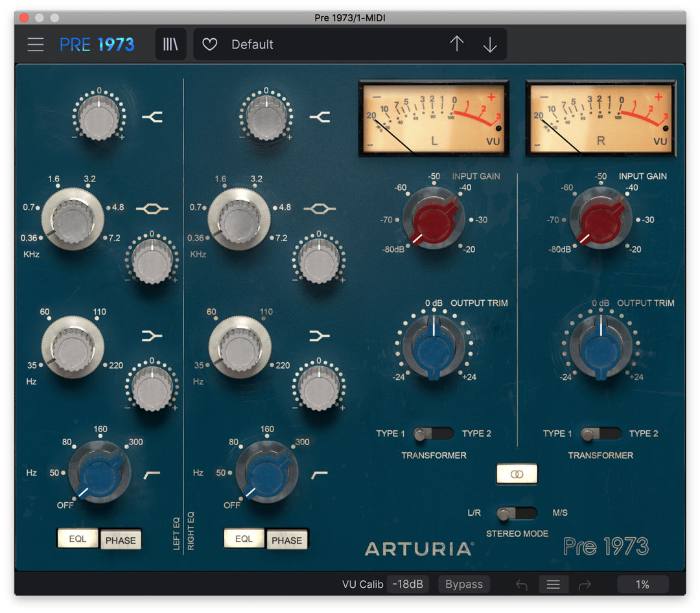
Task: Click the left channel TYPE 2 label
Action: [476, 434]
